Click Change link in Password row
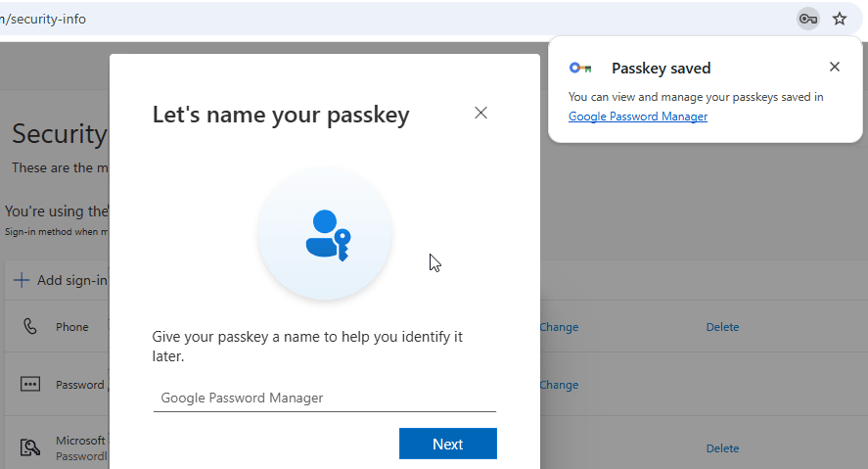The width and height of the screenshot is (868, 469). tap(559, 385)
